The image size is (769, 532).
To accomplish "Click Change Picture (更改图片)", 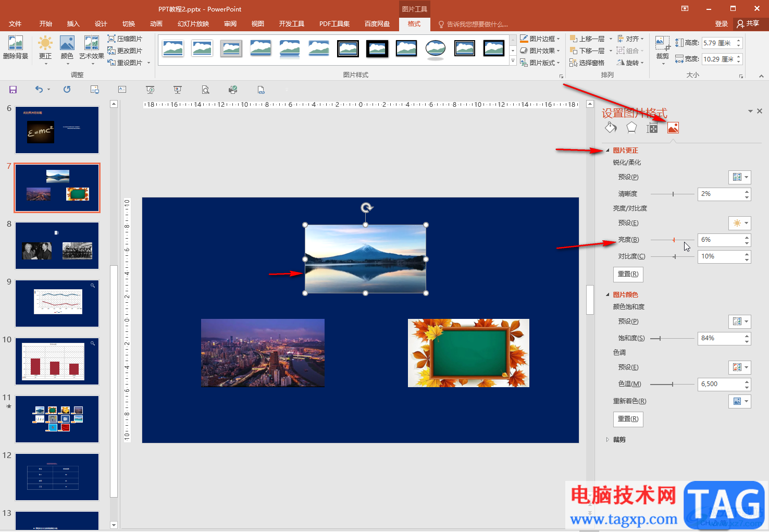I will coord(125,51).
